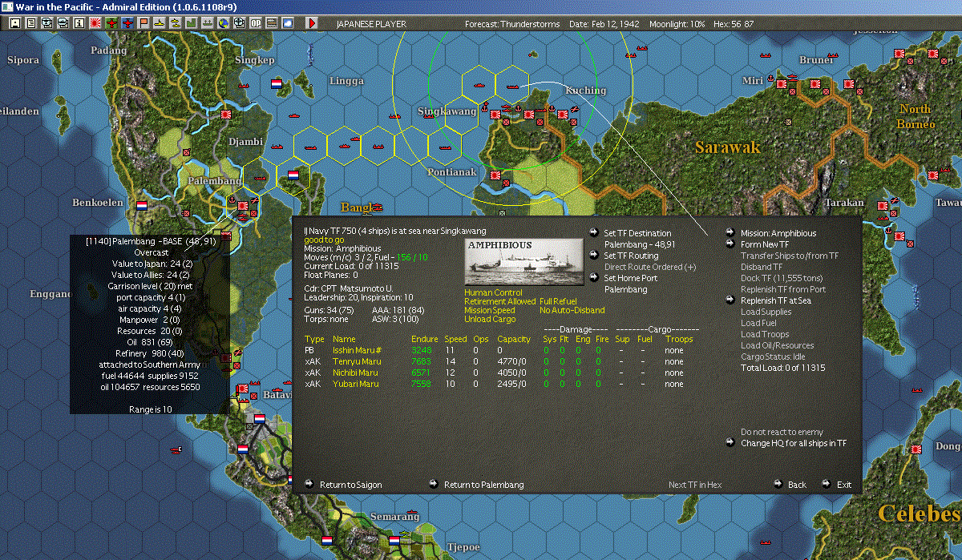Click the arrow next to Mission: Amphibious
Screen dimensions: 962x560
pos(730,233)
